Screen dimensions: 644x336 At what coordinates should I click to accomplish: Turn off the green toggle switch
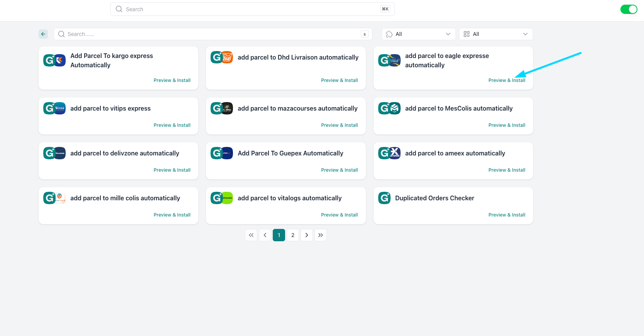[629, 9]
